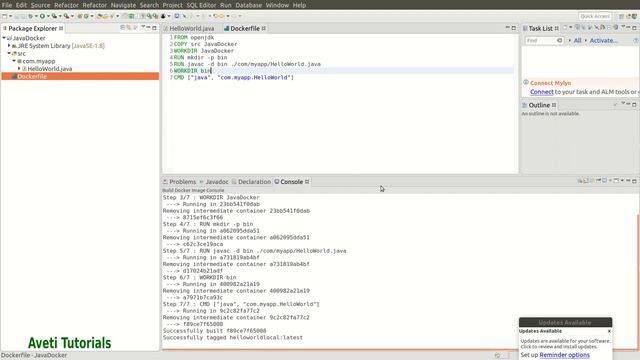Viewport: 640px width, 360px height.
Task: Collapse the JavaDocker project node
Action: coord(4,38)
